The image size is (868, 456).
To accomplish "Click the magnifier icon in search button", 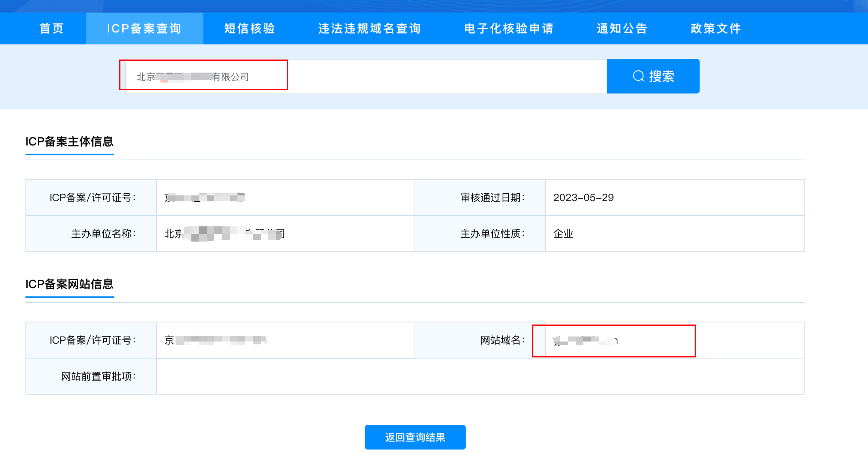I will coord(638,76).
